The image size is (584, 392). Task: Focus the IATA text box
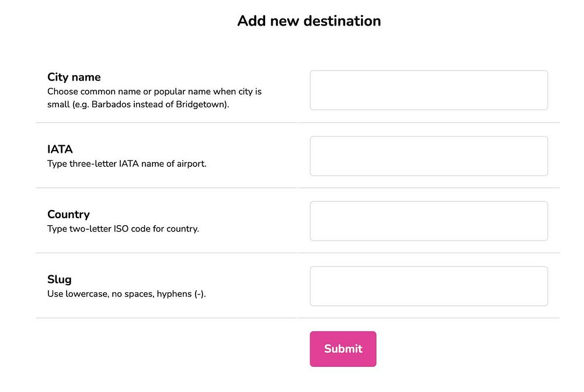(429, 156)
